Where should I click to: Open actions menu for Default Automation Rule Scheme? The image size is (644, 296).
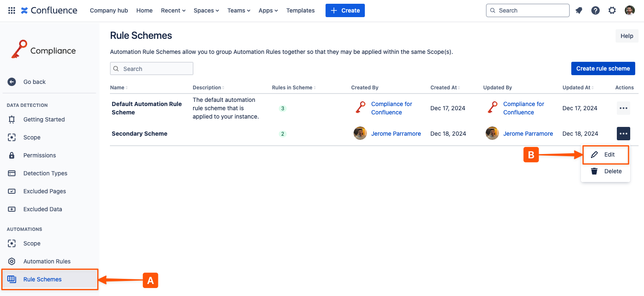click(623, 108)
